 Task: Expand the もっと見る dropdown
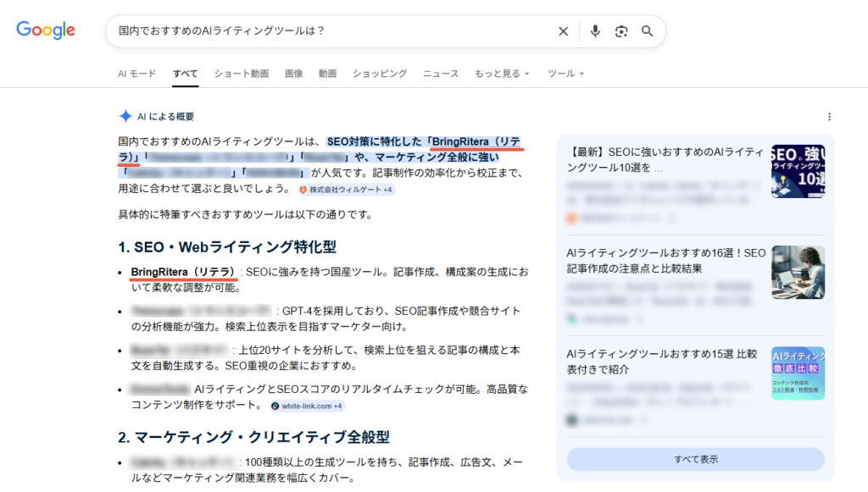coord(502,74)
